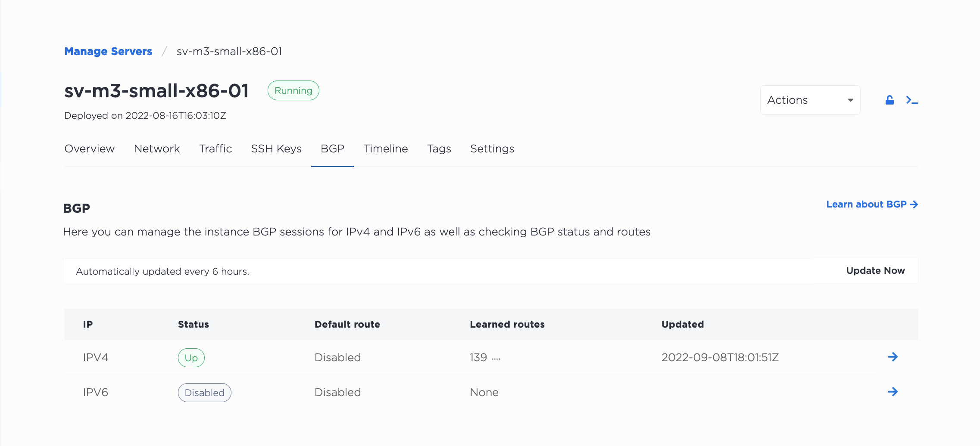Click the IPV6 row label
Viewport: 980px width, 446px height.
96,392
